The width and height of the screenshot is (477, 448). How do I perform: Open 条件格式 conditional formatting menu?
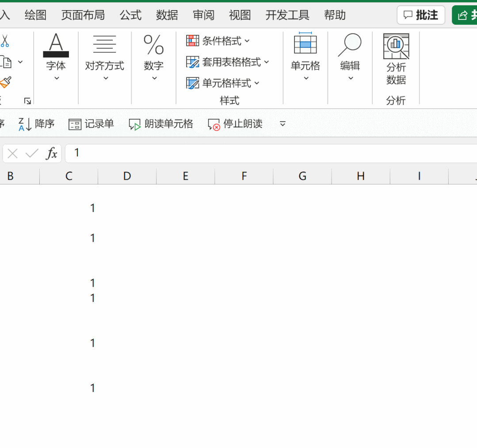click(218, 41)
